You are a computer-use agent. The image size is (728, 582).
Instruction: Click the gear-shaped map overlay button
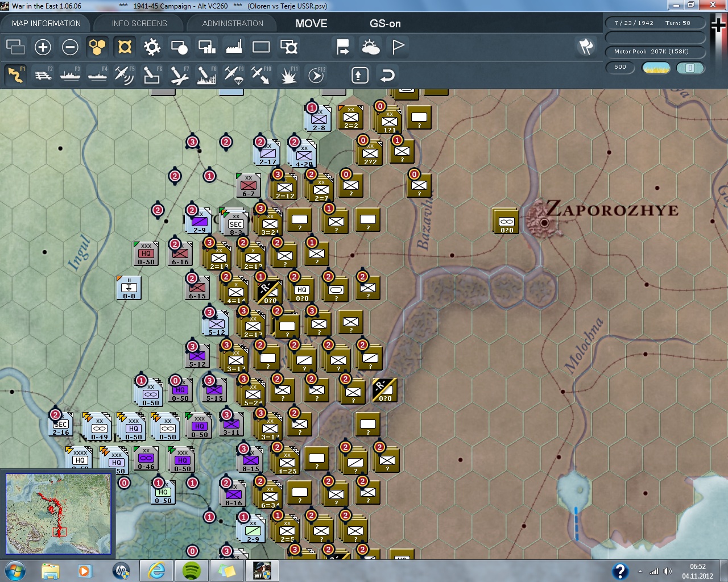[152, 47]
